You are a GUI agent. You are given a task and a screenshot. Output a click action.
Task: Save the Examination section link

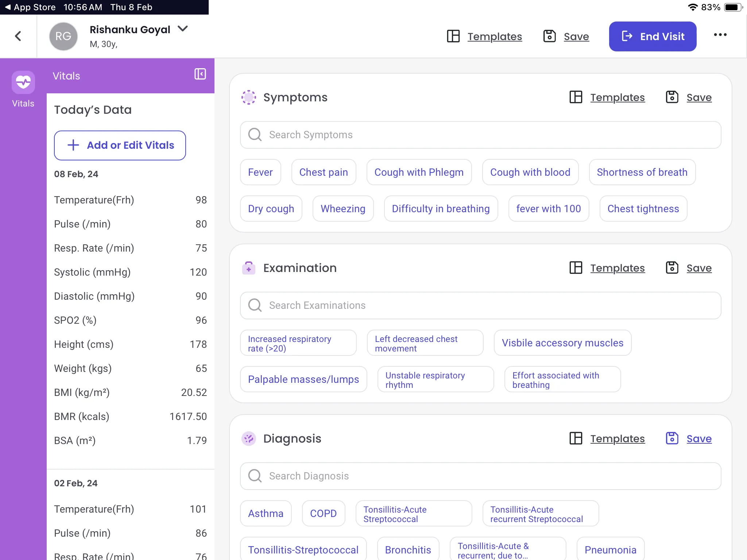tap(699, 268)
